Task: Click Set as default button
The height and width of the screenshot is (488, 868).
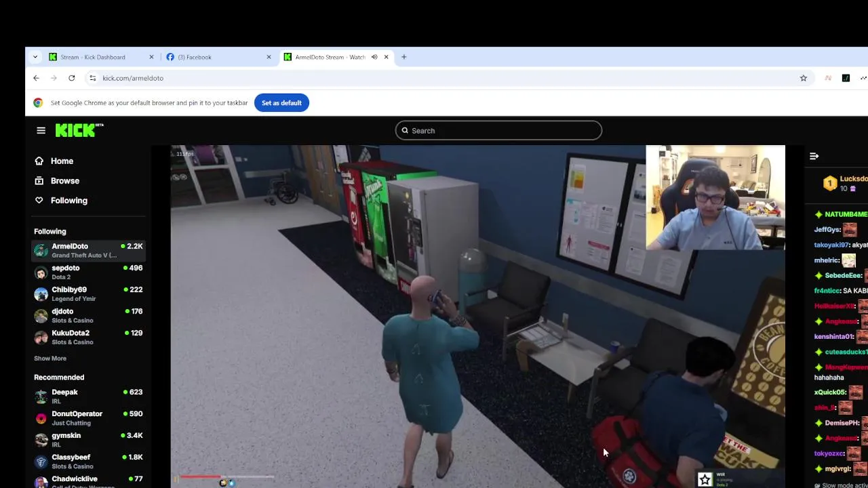Action: [281, 103]
